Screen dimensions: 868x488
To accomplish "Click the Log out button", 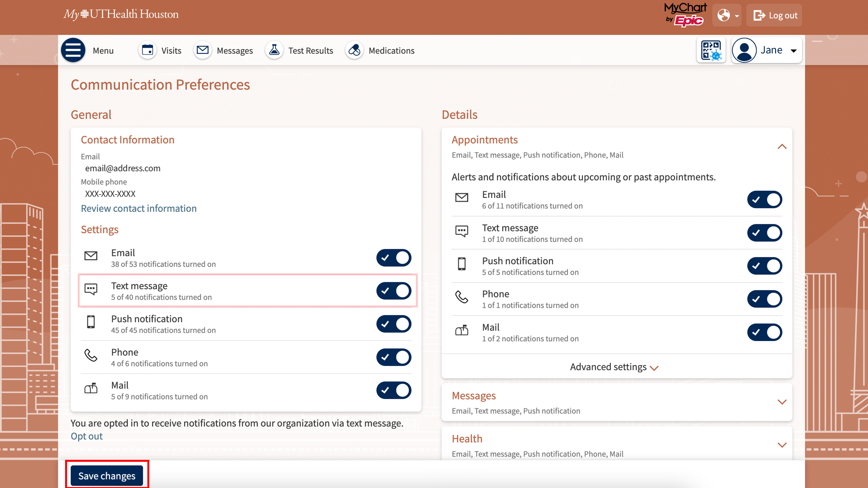I will [775, 16].
